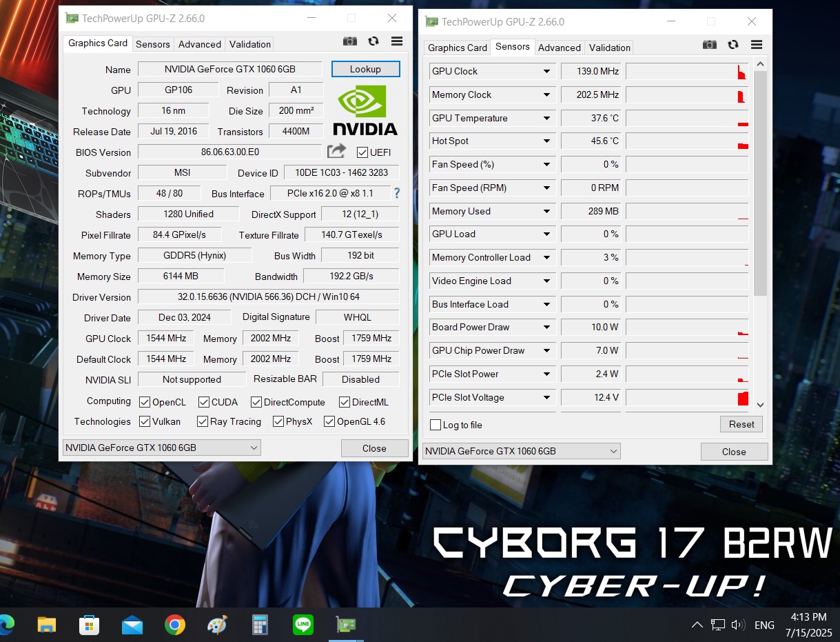Expand the GPU Temperature sensor dropdown
Viewport: 840px width, 642px height.
point(546,118)
